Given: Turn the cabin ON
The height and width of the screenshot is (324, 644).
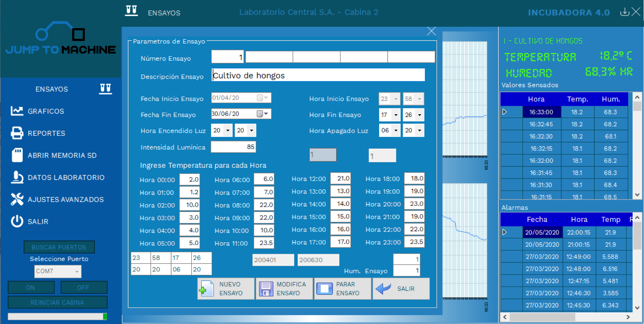Looking at the screenshot, I should point(31,287).
